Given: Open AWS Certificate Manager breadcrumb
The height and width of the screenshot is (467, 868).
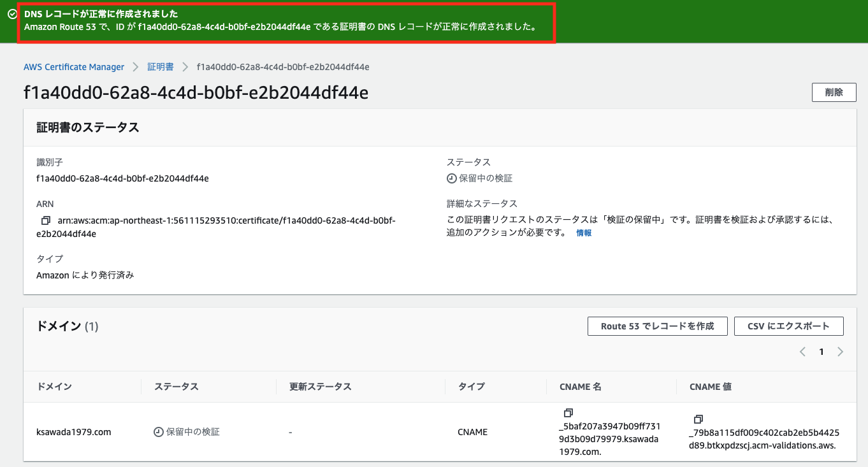Looking at the screenshot, I should point(74,67).
